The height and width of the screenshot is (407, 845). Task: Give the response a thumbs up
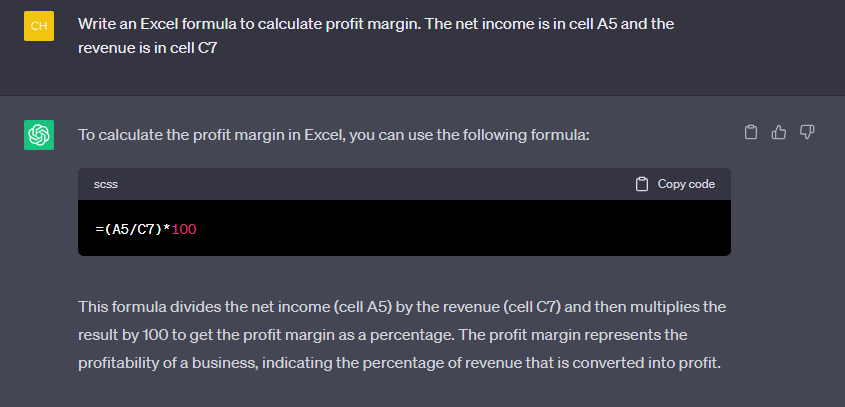click(x=779, y=132)
